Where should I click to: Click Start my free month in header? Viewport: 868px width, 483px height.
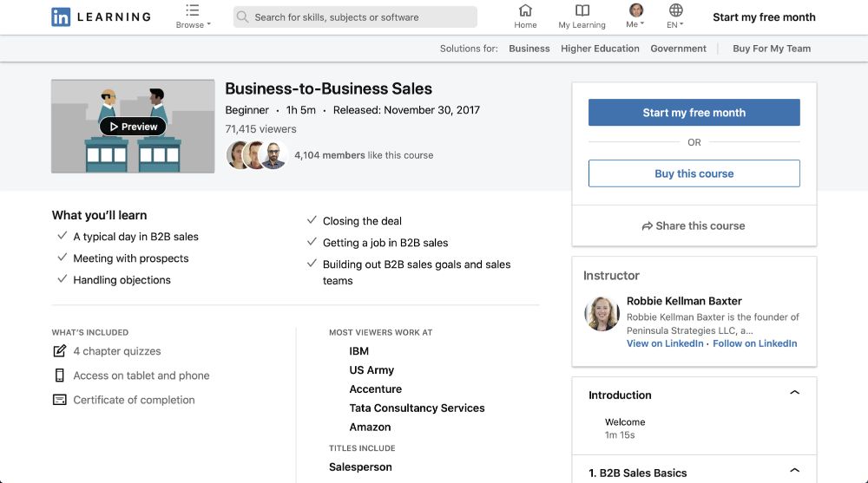click(x=764, y=17)
